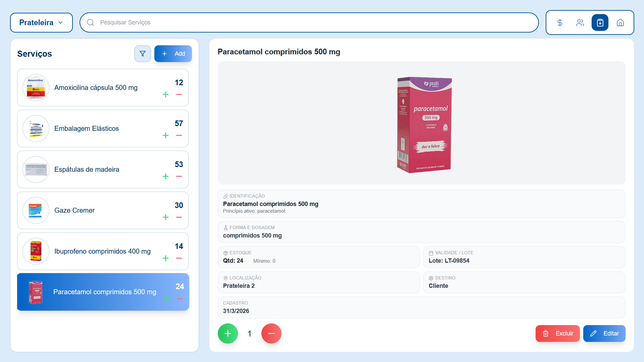The height and width of the screenshot is (362, 644).
Task: Open the users icon in top toolbar
Action: coord(580,22)
